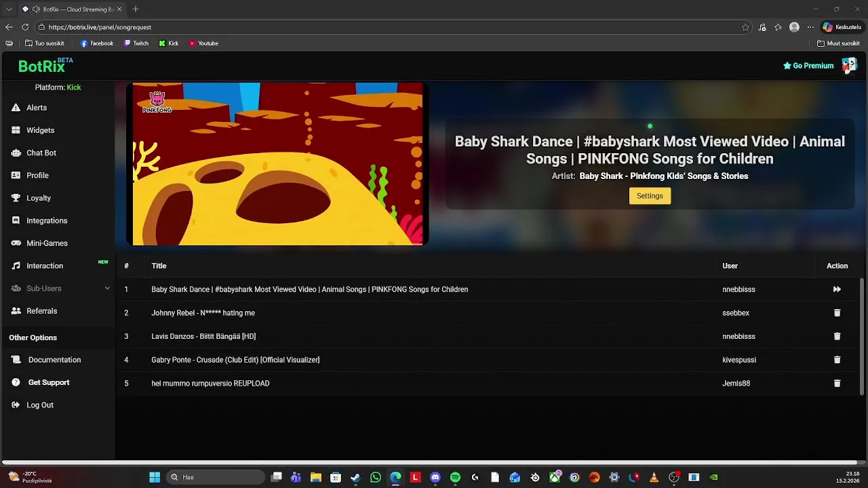
Task: Open Profile from the sidebar
Action: pos(37,176)
